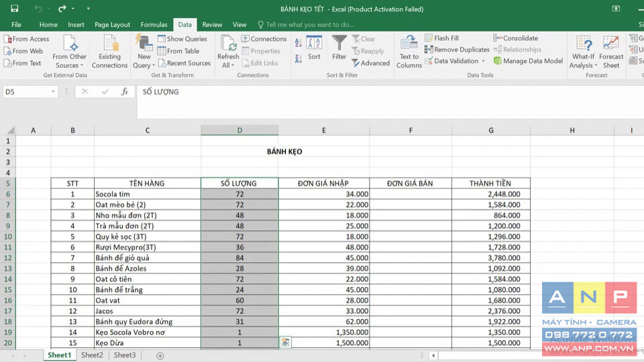Expand New Query dropdown
Screen dimensions: 644x362
click(x=144, y=61)
